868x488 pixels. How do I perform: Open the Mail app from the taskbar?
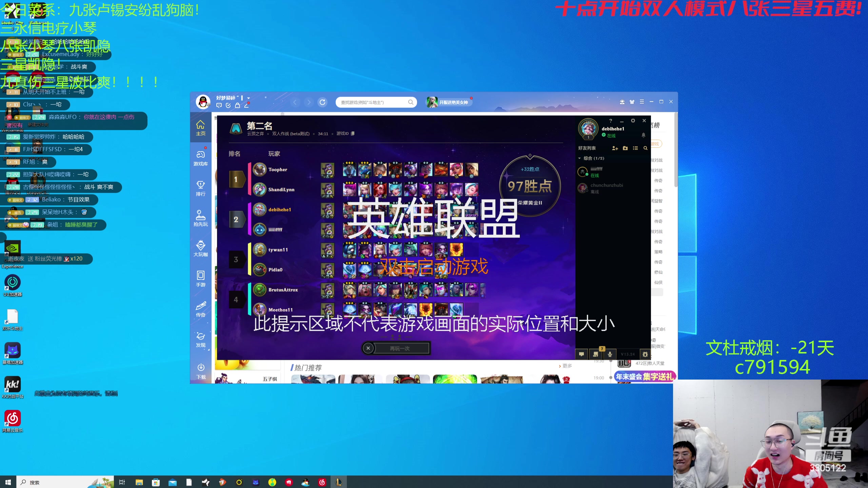tap(172, 482)
